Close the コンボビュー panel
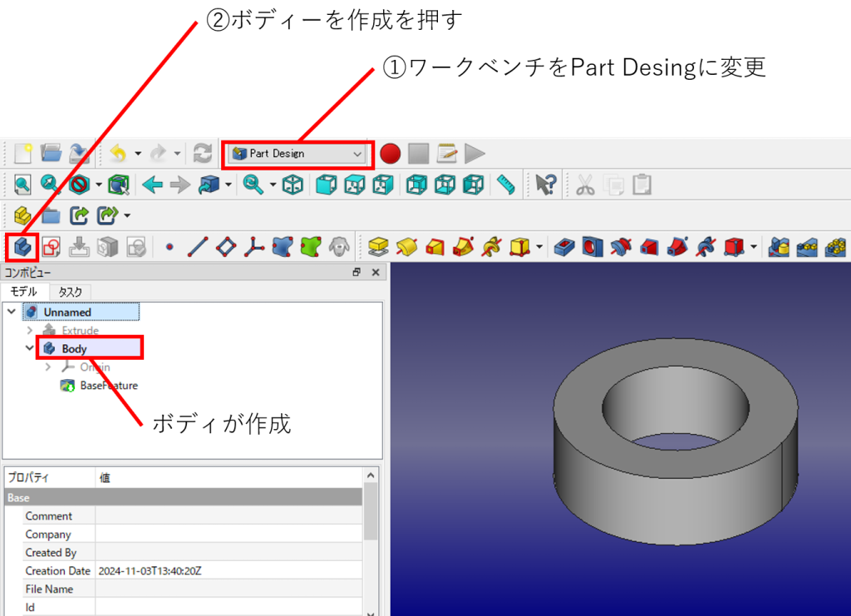Screen dimensions: 851x616 click(x=375, y=273)
